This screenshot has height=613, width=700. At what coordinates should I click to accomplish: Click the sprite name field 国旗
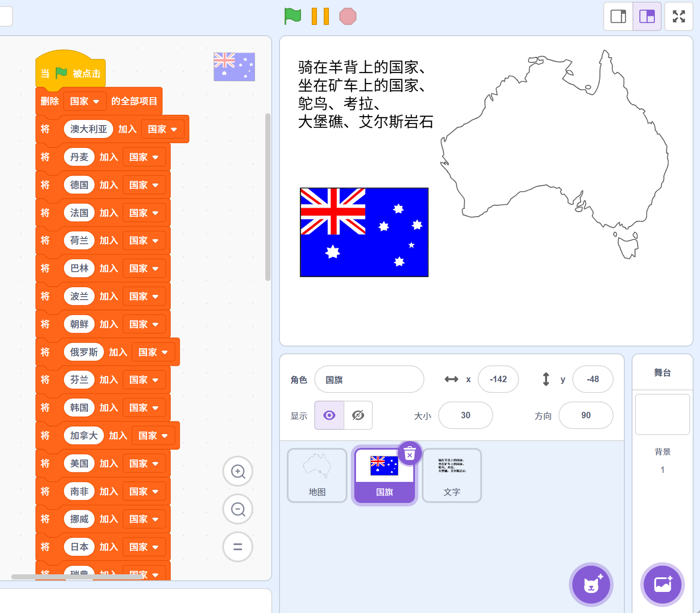coord(369,380)
